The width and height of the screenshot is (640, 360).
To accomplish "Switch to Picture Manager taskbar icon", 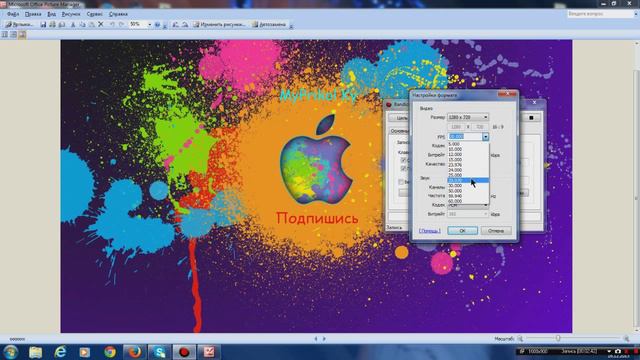I will 209,352.
